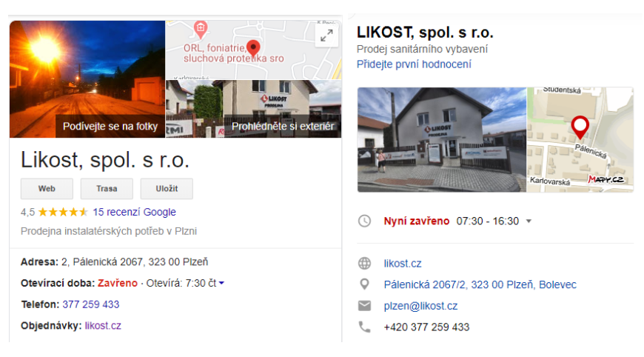Expand the 07:30 - 16:30 hours dropdown arrow
This screenshot has height=357, width=644.
coord(529,221)
